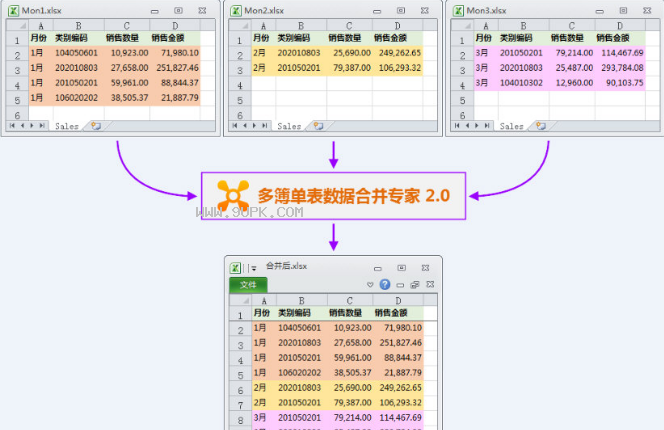Click cell 38,505.37 in 合并后.xlsx

tap(352, 373)
